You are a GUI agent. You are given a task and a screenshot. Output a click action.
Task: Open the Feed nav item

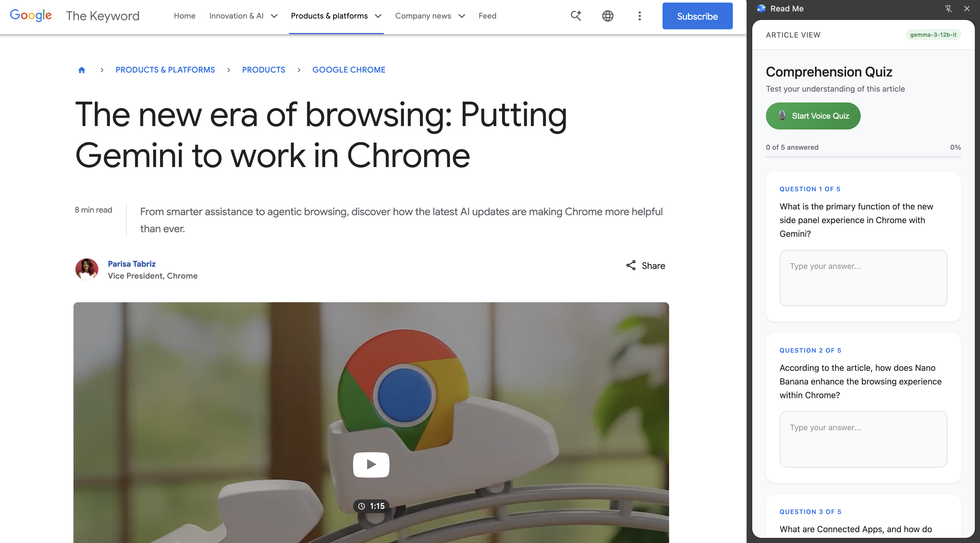(x=487, y=16)
